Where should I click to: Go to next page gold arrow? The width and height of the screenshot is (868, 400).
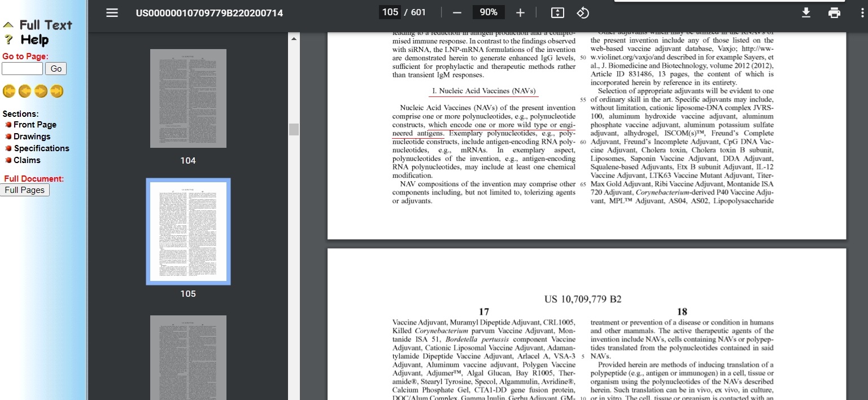pos(41,91)
